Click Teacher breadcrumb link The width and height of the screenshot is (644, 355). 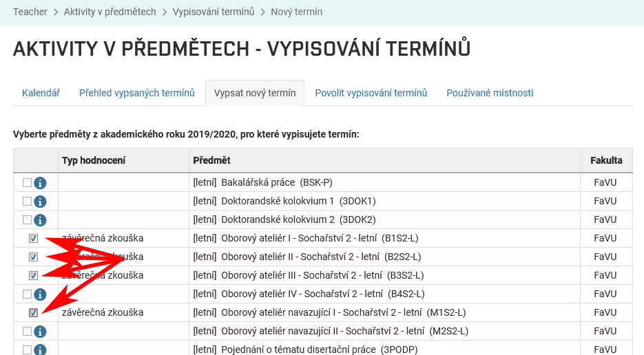coord(30,12)
